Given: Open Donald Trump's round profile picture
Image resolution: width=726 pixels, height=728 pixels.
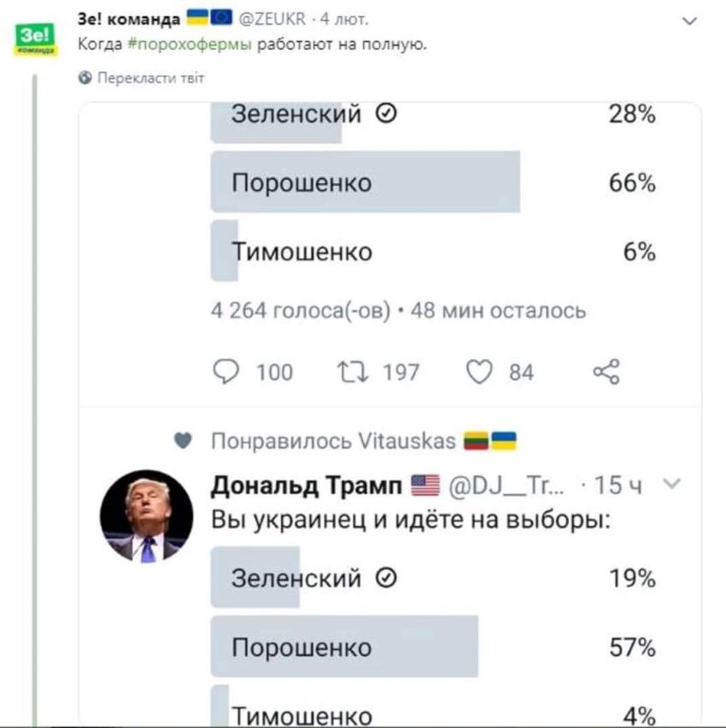Looking at the screenshot, I should 147,516.
